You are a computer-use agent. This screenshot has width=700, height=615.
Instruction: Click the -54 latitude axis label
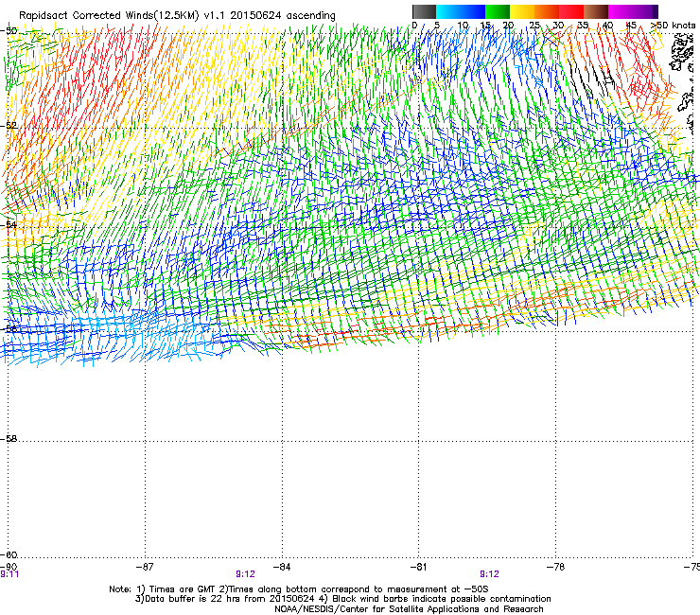(9, 224)
